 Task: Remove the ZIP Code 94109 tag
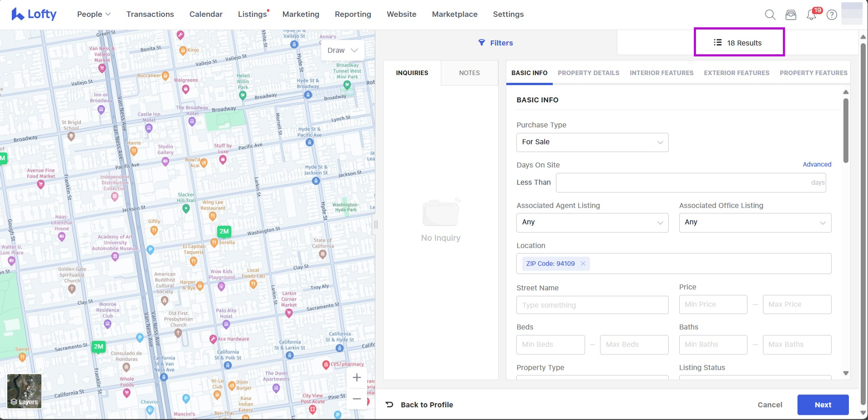coord(583,263)
